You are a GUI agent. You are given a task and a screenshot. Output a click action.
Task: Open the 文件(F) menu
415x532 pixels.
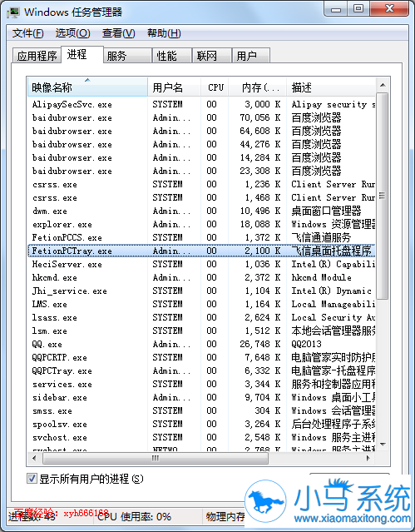(28, 33)
